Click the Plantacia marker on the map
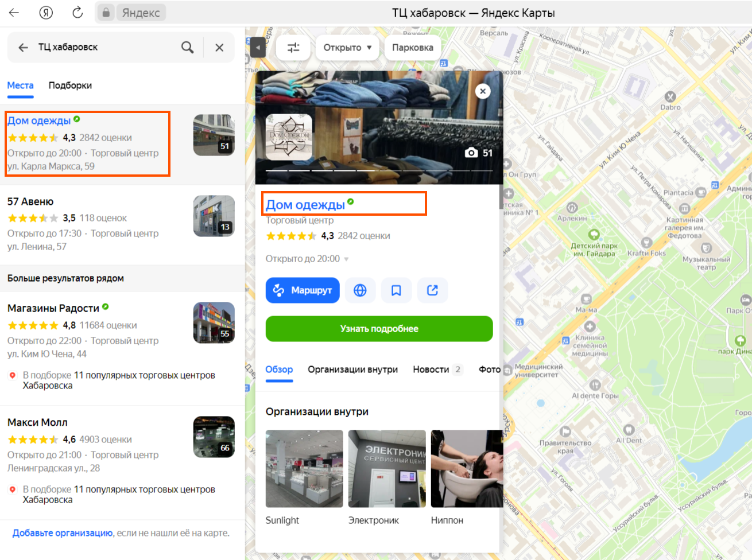The height and width of the screenshot is (560, 752). (x=701, y=193)
